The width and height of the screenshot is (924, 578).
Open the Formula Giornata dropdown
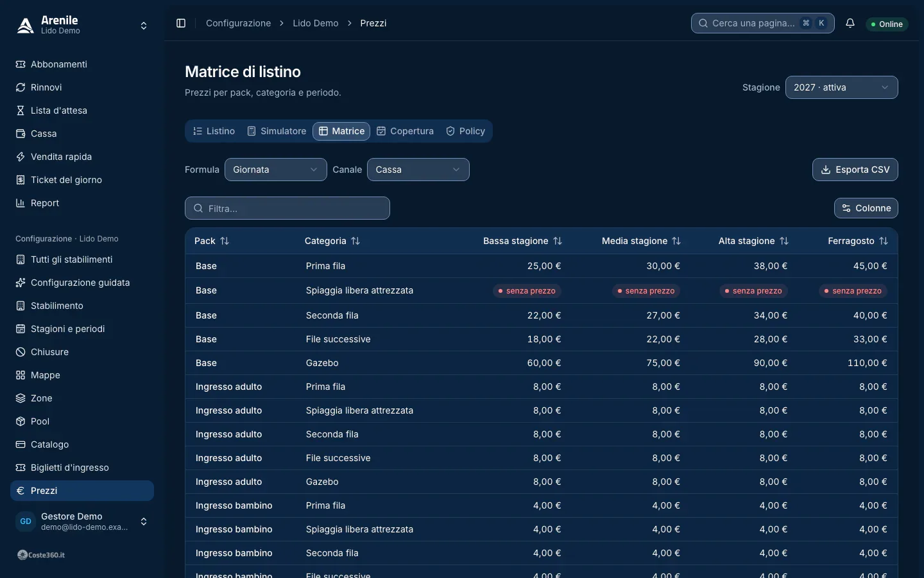(x=276, y=170)
